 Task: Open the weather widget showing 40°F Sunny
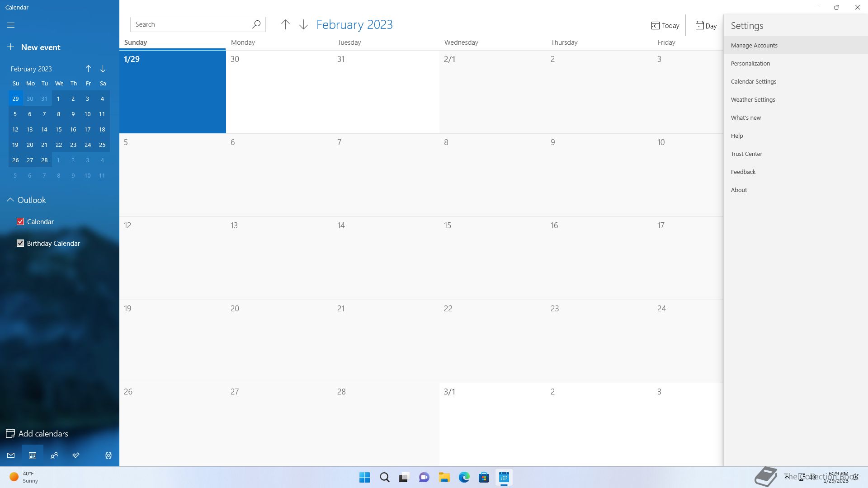24,477
